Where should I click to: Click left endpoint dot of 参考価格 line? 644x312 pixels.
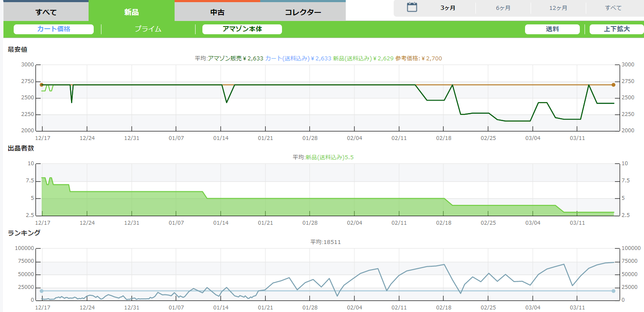pyautogui.click(x=42, y=85)
